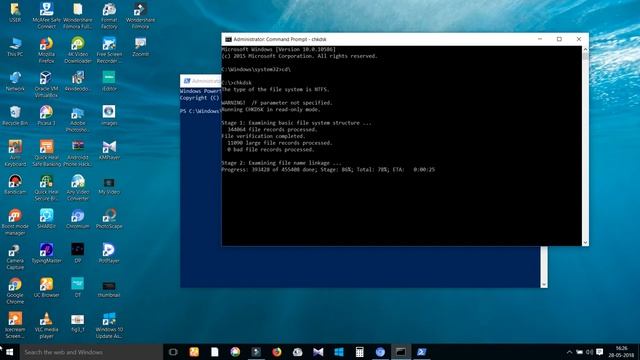640x360 pixels.
Task: Click PowerShell window scrollbar down arrow
Action: (x=544, y=284)
